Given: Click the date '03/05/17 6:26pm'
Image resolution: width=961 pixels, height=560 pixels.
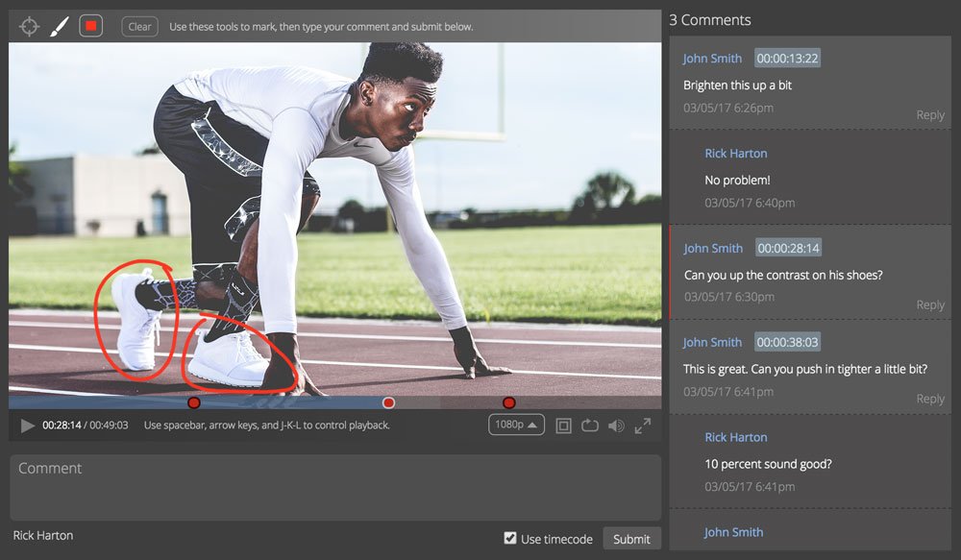Looking at the screenshot, I should [x=728, y=108].
